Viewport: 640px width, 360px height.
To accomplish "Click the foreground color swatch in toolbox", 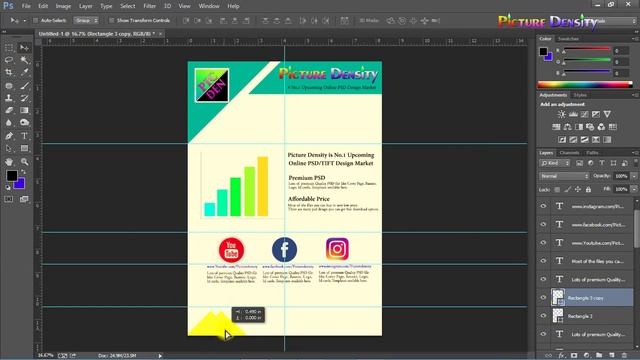I will coord(11,176).
